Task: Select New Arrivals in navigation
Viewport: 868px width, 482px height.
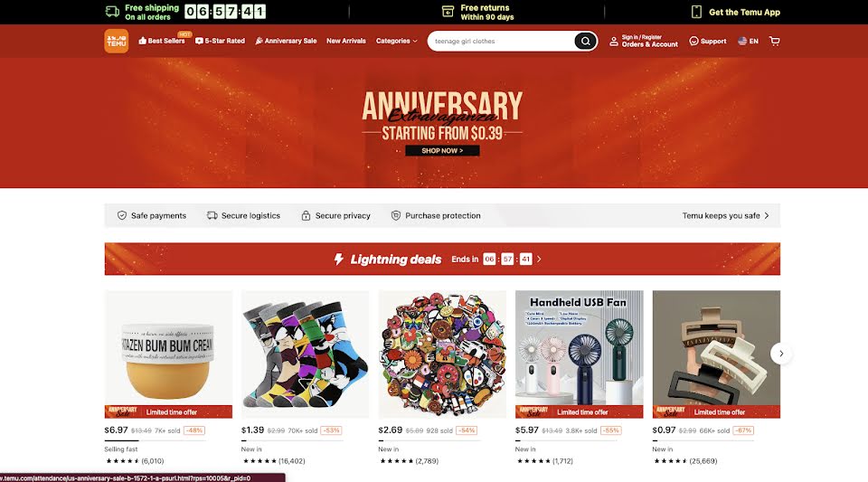Action: coord(346,41)
